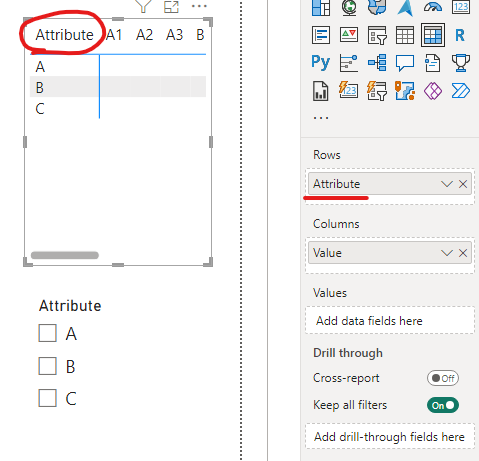This screenshot has height=461, width=479.
Task: Open Get more visuals ellipsis
Action: pos(321,118)
